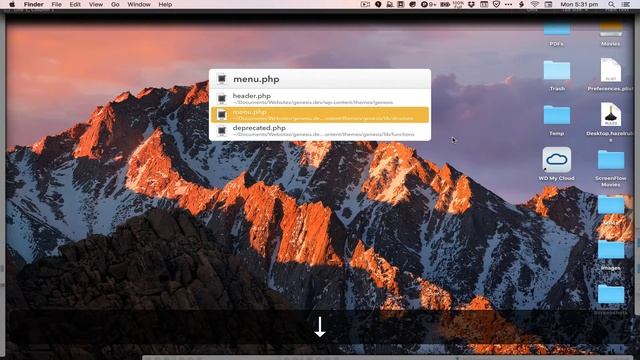The image size is (640, 360).
Task: Click the screen recording menu bar icon
Action: pos(365,4)
